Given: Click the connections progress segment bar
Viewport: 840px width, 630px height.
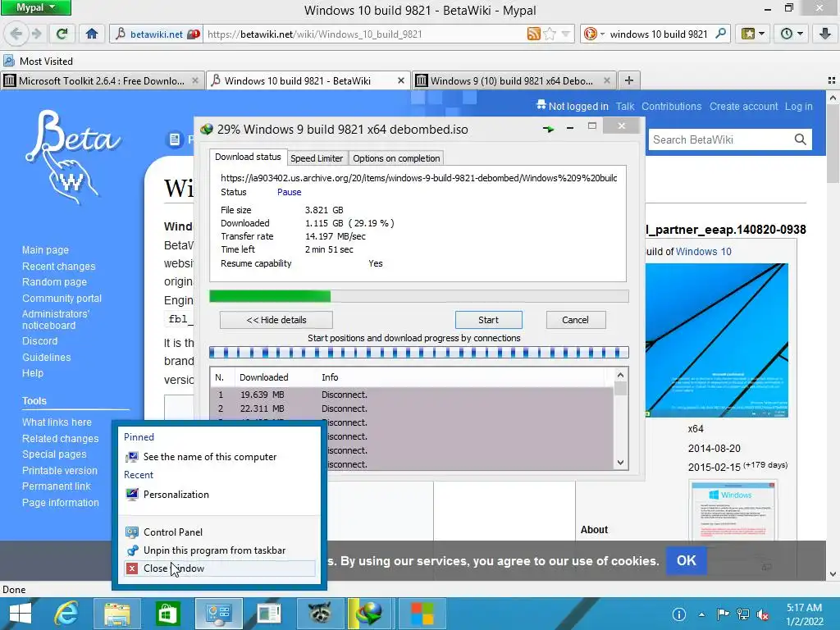Looking at the screenshot, I should pos(419,353).
